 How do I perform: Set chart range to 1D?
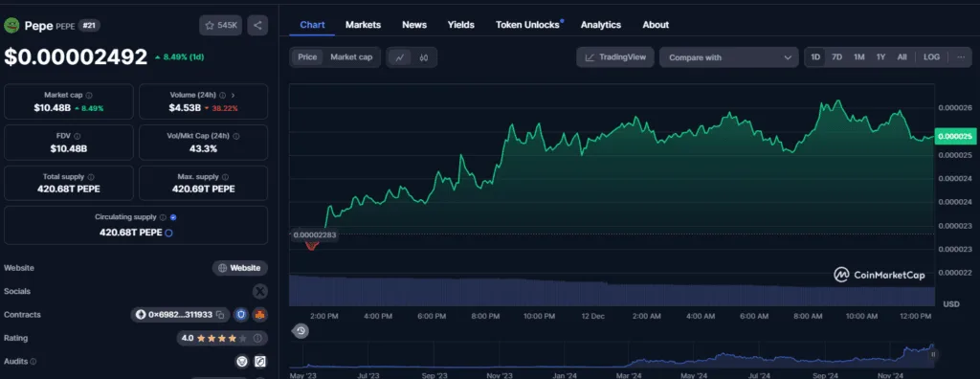coord(815,56)
